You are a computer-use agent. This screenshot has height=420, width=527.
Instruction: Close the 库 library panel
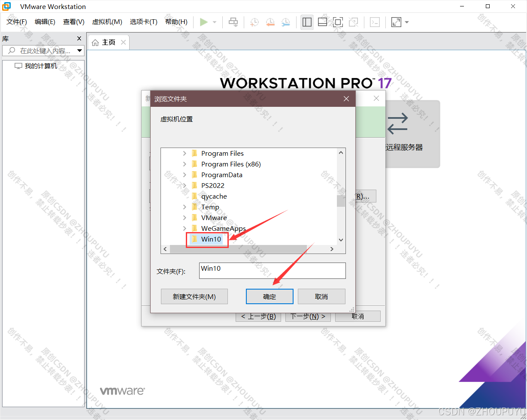click(x=79, y=39)
